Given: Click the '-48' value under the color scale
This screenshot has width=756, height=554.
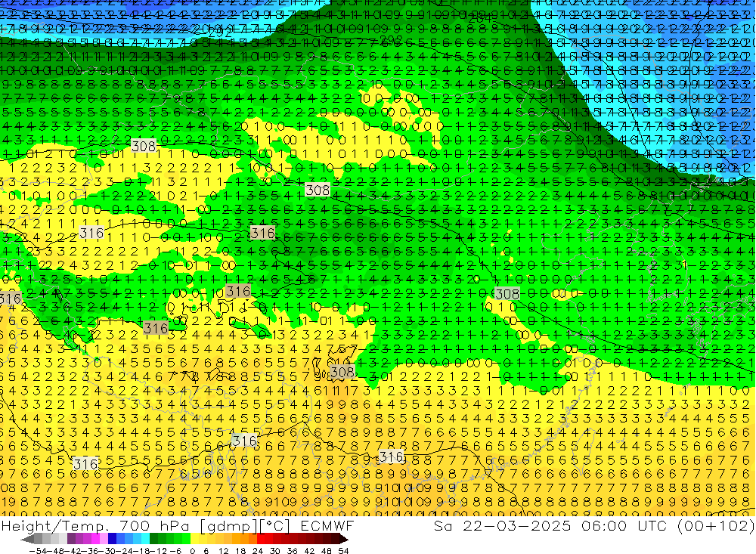Looking at the screenshot, I should tap(56, 551).
